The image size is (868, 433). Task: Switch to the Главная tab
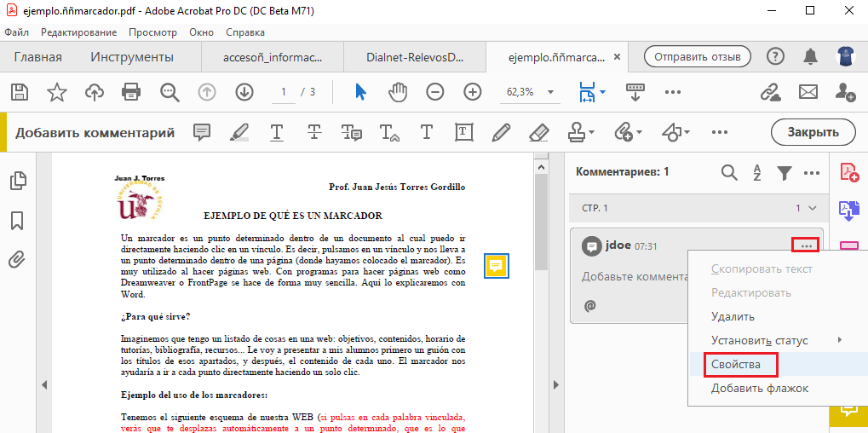pyautogui.click(x=37, y=57)
